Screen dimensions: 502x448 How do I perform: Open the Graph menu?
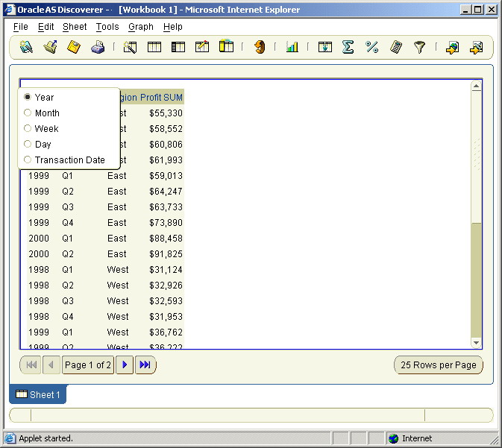pyautogui.click(x=141, y=27)
